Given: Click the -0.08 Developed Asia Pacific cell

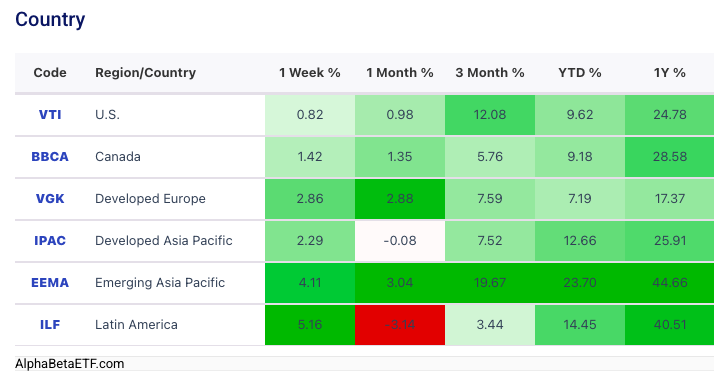Looking at the screenshot, I should tap(400, 241).
